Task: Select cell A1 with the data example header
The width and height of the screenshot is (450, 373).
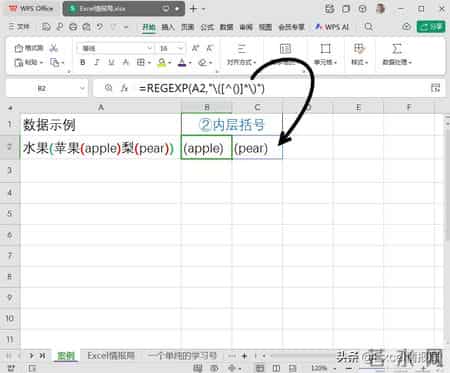Action: 101,125
